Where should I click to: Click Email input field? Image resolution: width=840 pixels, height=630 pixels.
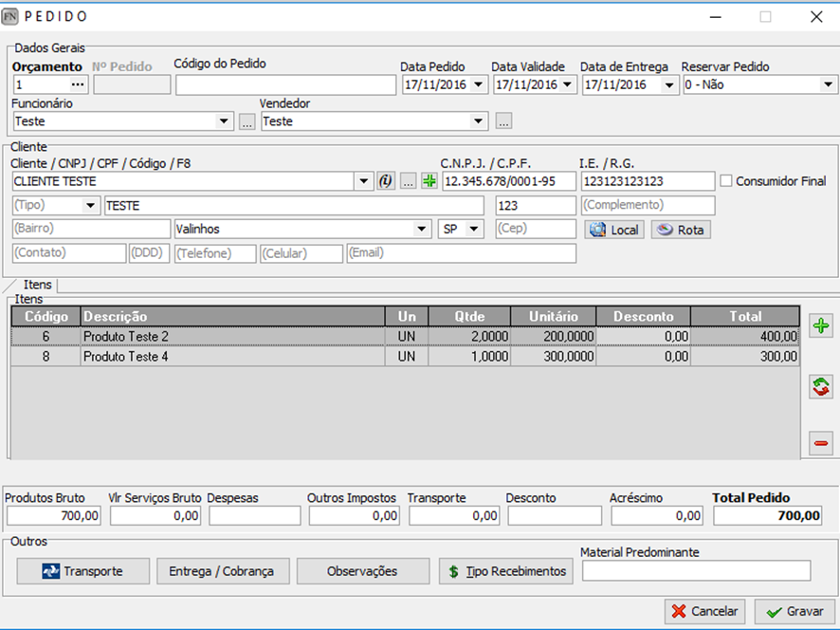point(462,253)
